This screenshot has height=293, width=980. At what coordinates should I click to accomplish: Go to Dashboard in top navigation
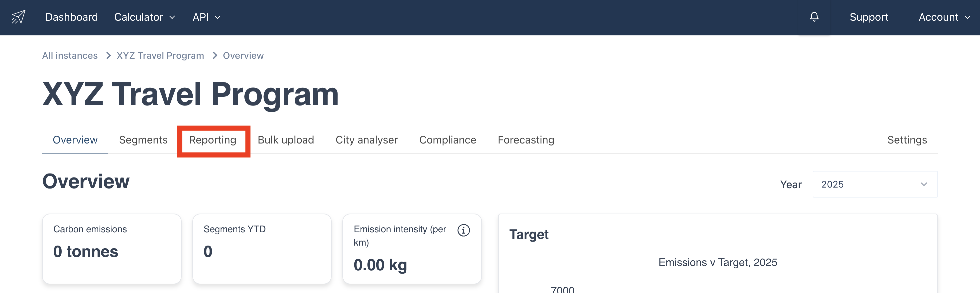tap(72, 17)
